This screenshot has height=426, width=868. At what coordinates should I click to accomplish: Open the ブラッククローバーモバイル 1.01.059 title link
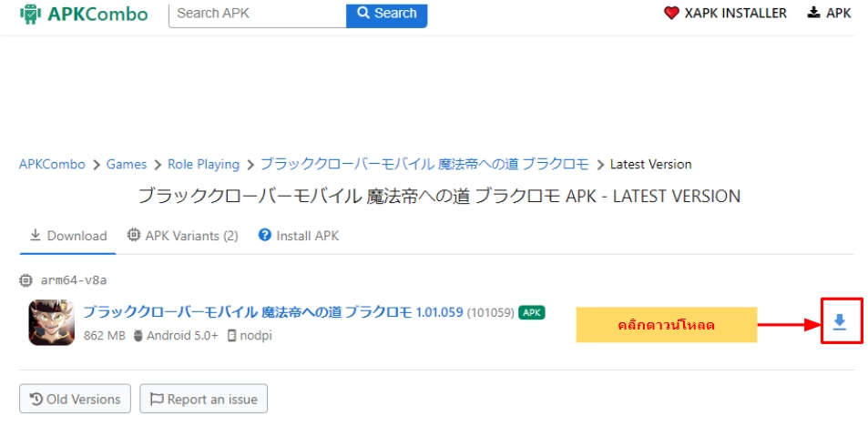273,312
